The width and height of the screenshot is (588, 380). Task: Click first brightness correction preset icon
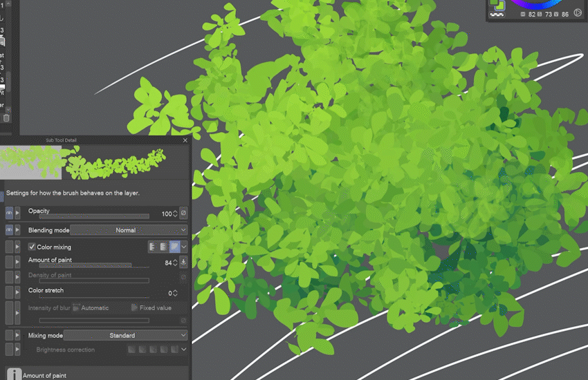[131, 350]
